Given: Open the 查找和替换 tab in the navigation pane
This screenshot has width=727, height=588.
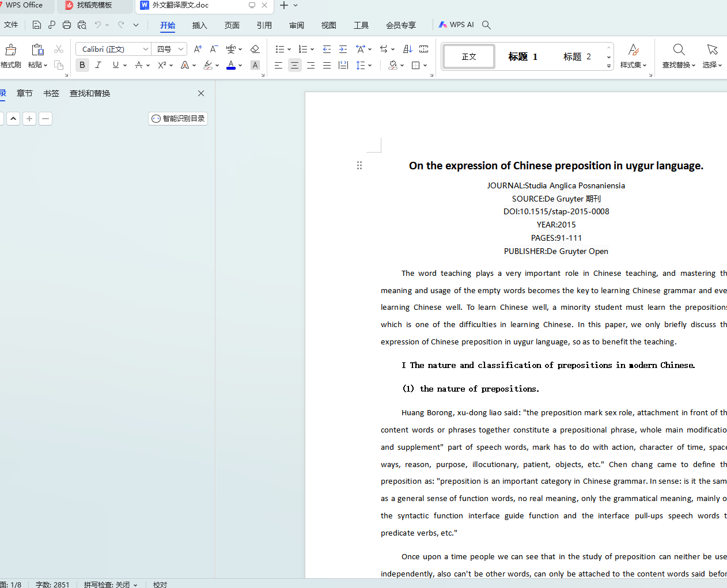Looking at the screenshot, I should click(x=90, y=93).
